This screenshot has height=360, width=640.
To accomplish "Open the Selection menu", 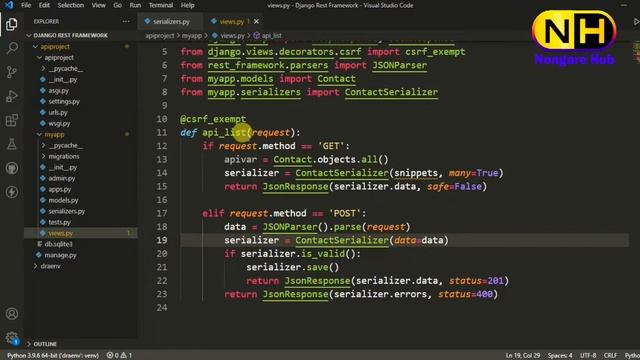I will (71, 5).
